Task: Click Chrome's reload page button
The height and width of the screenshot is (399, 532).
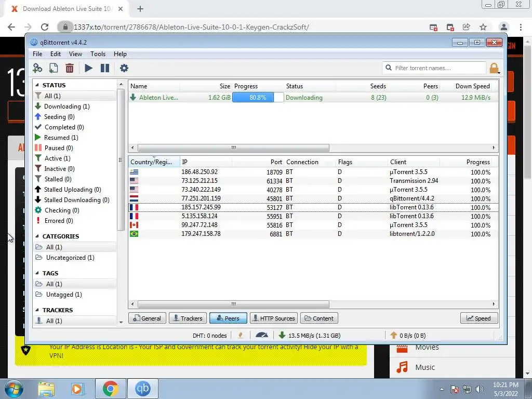Action: (x=45, y=27)
